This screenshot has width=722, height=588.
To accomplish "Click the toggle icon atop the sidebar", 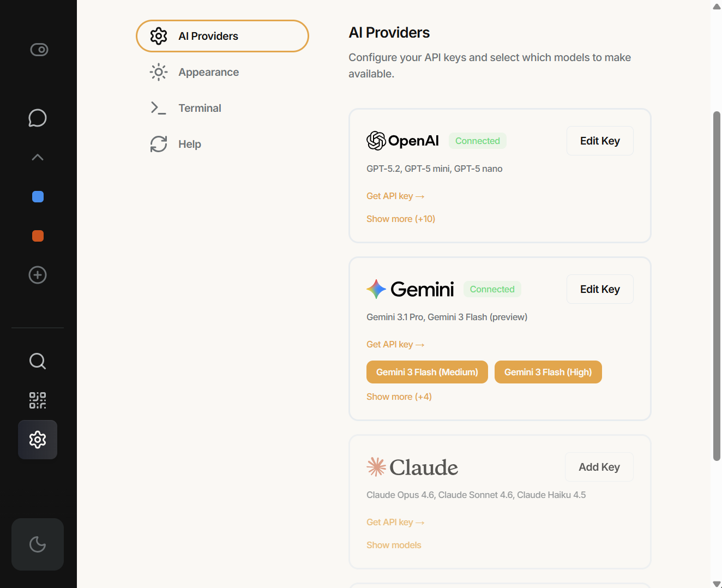I will (39, 50).
